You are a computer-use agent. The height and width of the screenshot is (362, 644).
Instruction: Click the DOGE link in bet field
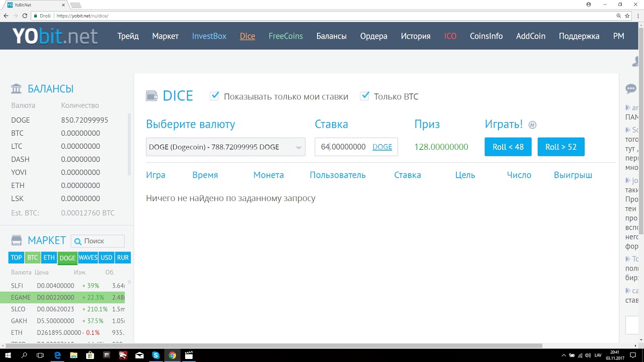[382, 147]
